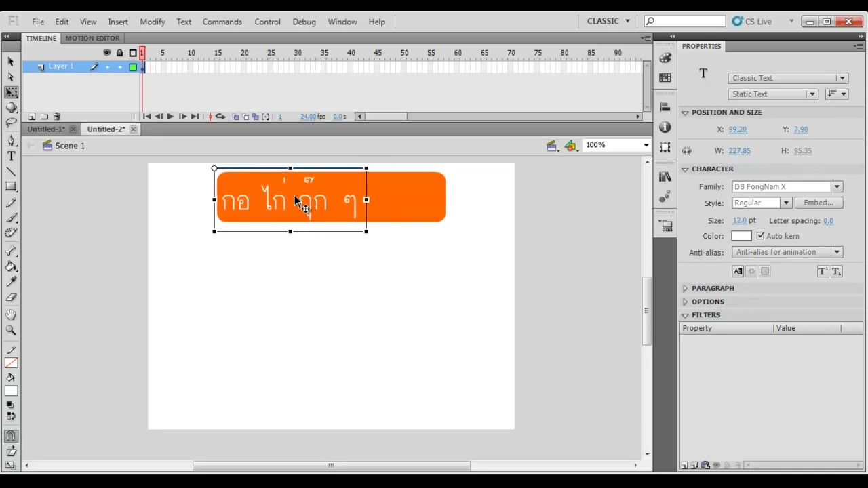This screenshot has height=488, width=868.
Task: Open the Color panel palette icon
Action: (665, 59)
